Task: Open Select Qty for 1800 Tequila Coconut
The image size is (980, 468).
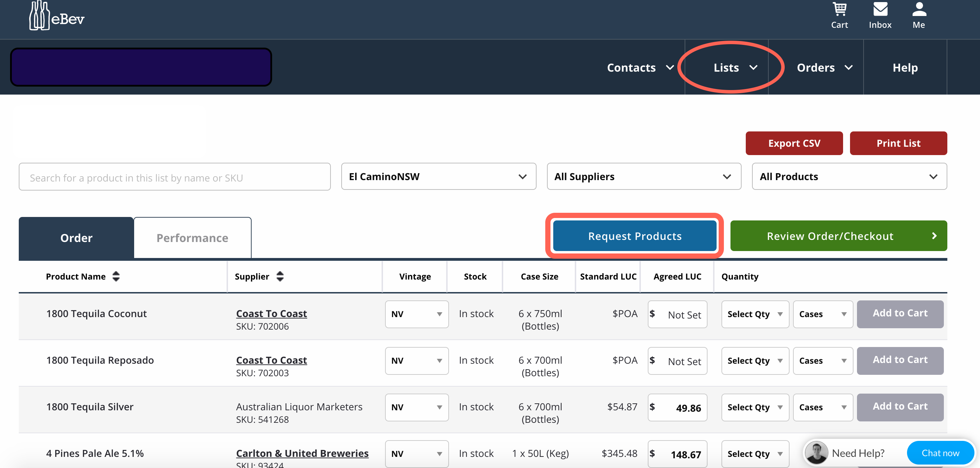Action: pos(755,314)
